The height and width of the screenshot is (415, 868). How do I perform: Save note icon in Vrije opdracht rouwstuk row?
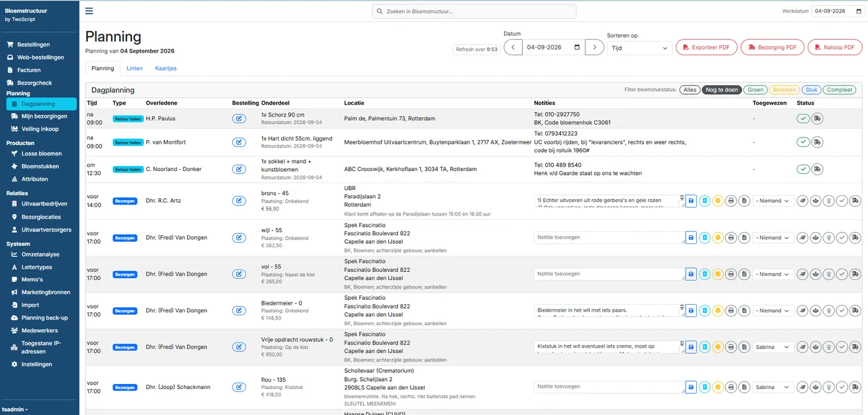[x=691, y=347]
